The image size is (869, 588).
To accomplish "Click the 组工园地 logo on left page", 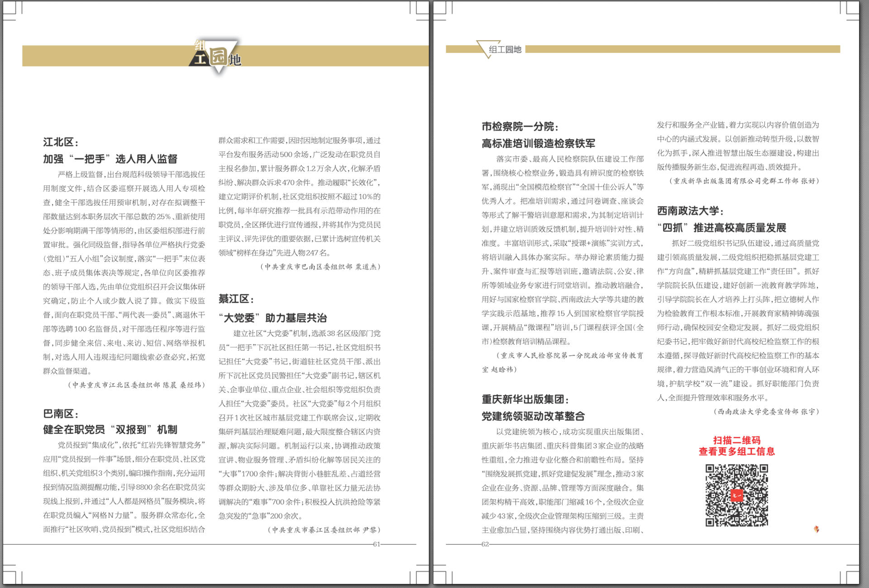I will tap(216, 56).
